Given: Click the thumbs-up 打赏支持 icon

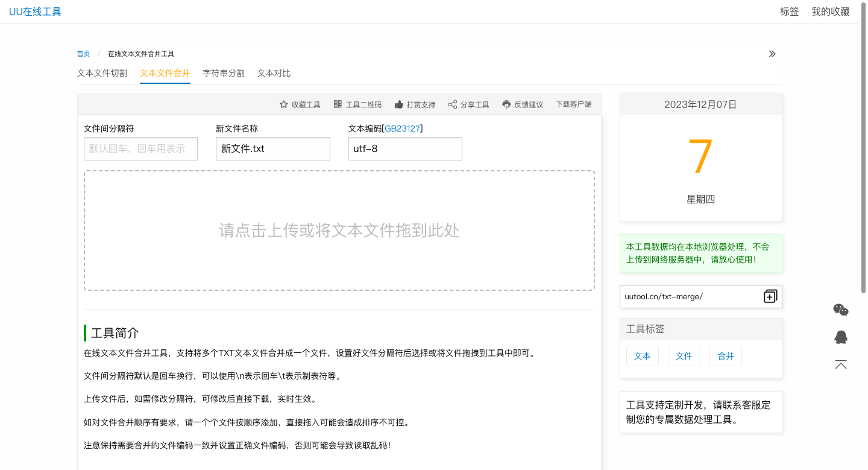Looking at the screenshot, I should (x=398, y=104).
